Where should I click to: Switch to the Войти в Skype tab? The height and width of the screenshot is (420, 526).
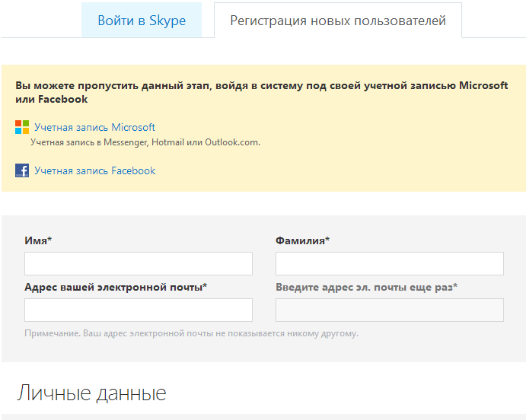[142, 20]
